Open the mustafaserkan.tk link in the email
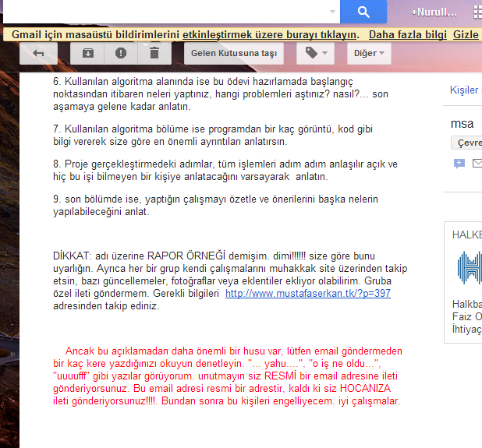482x448 pixels. click(308, 293)
